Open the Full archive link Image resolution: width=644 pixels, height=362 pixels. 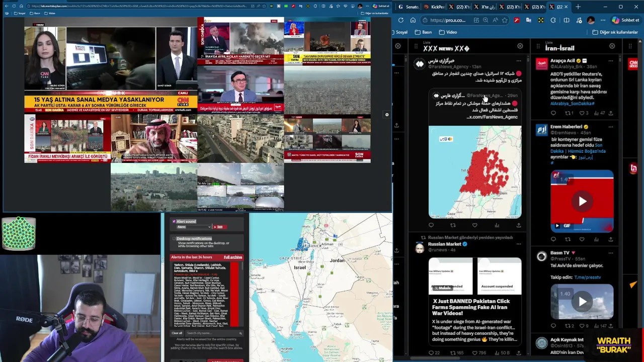[x=233, y=257]
